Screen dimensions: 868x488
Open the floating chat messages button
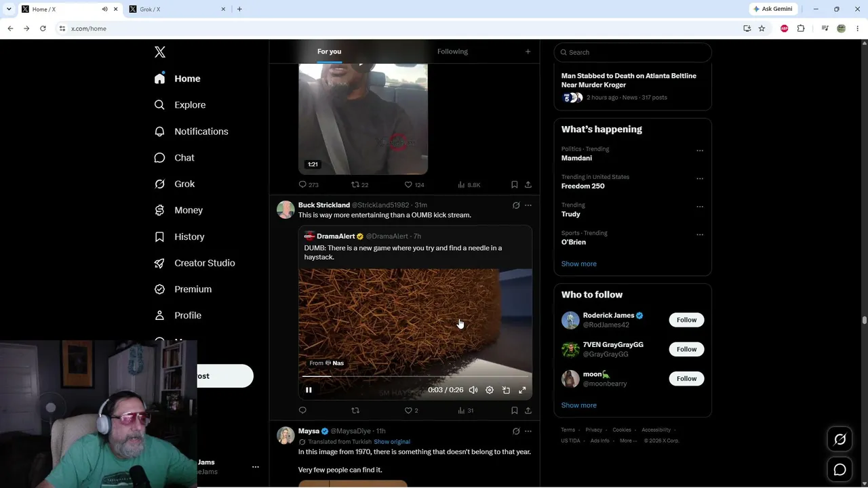(840, 470)
